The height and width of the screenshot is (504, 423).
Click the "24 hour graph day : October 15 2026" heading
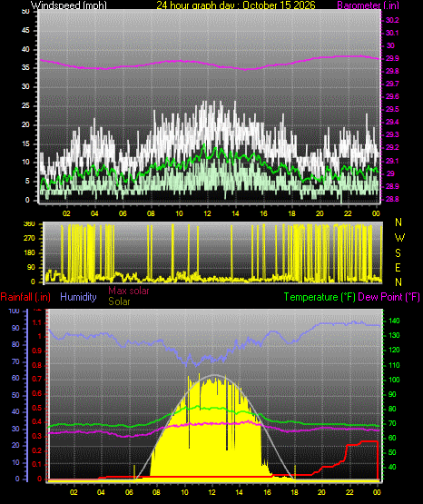coord(236,5)
